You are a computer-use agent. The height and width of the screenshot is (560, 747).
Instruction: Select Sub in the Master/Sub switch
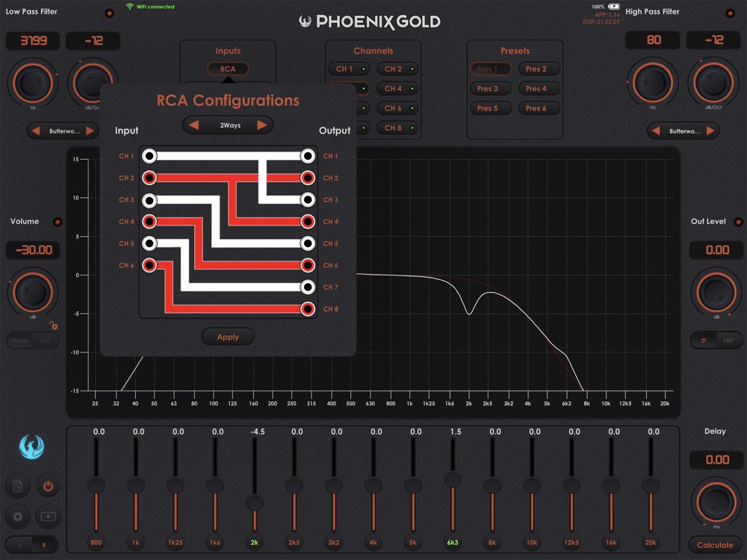point(46,340)
